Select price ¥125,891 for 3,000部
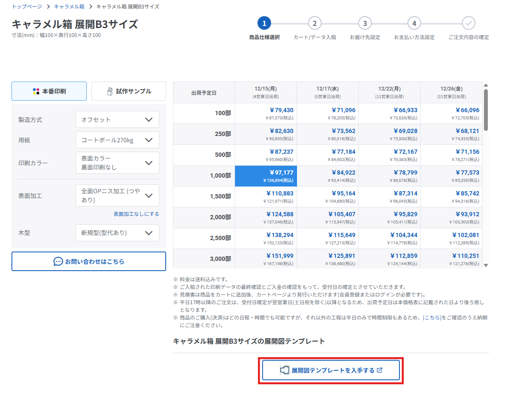Viewport: 532px width, 393px height. pyautogui.click(x=328, y=259)
